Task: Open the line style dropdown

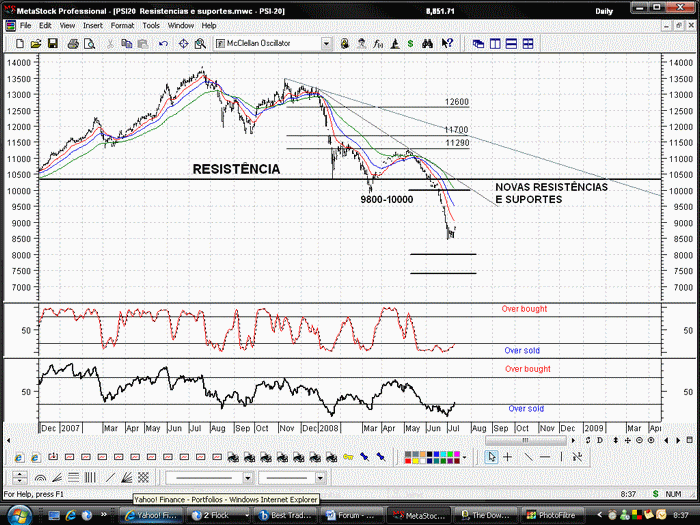Action: click(x=247, y=478)
